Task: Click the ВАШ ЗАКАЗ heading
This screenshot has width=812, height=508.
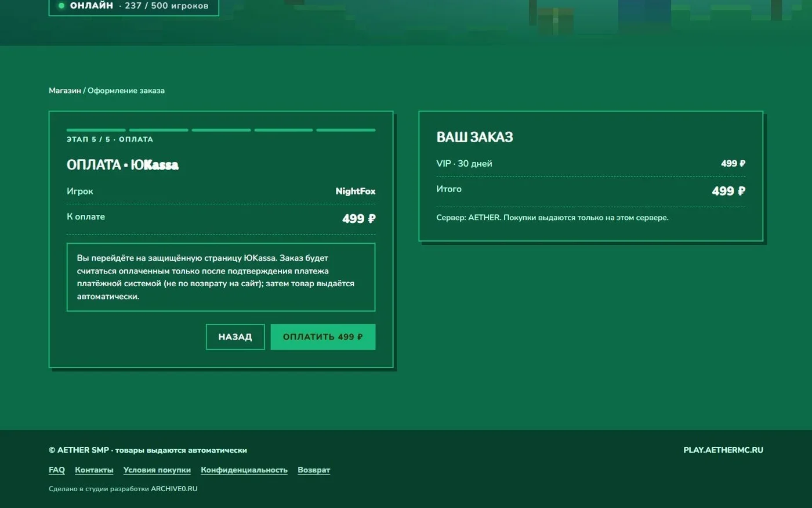Action: click(474, 137)
